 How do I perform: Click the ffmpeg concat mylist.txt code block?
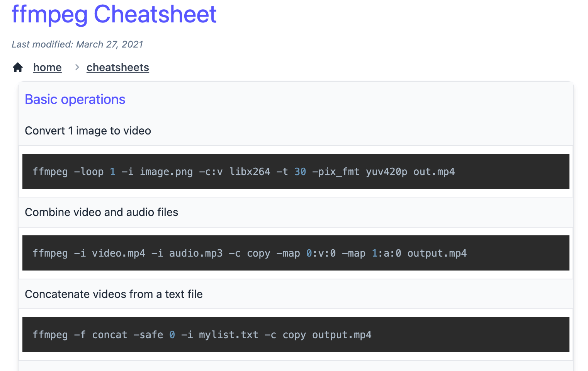click(296, 335)
